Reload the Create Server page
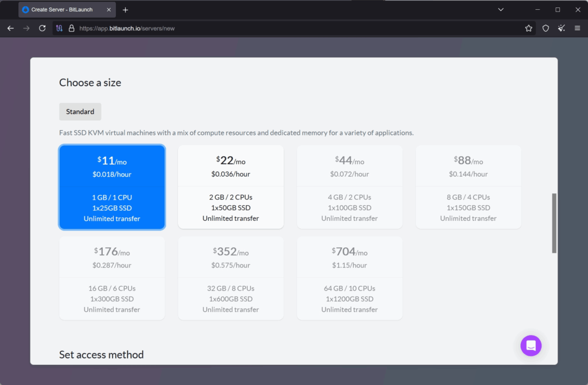Screen dimensions: 588x385 (x=42, y=28)
